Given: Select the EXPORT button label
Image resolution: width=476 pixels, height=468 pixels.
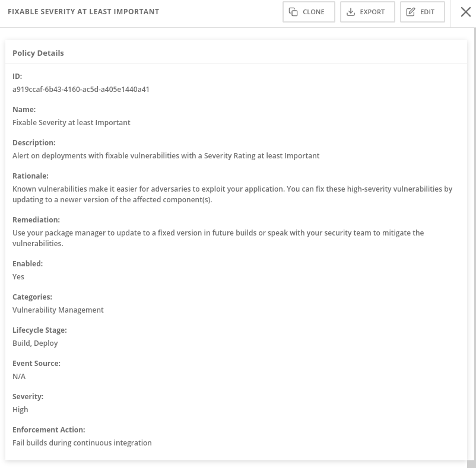Looking at the screenshot, I should coord(372,12).
